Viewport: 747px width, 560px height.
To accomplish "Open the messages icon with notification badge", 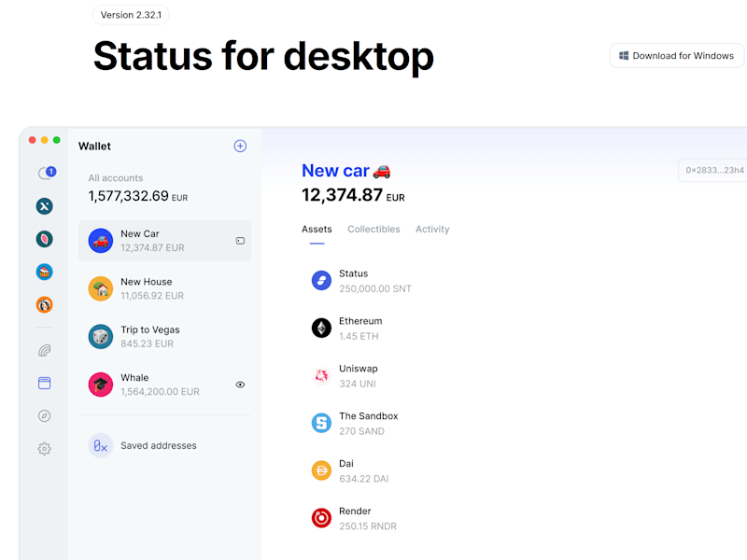I will [x=47, y=173].
